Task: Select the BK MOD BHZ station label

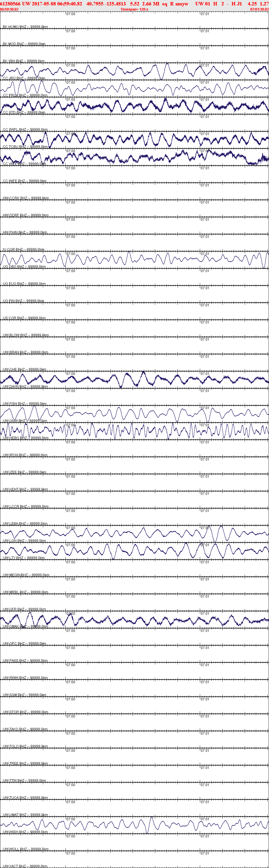Action: 24,44
